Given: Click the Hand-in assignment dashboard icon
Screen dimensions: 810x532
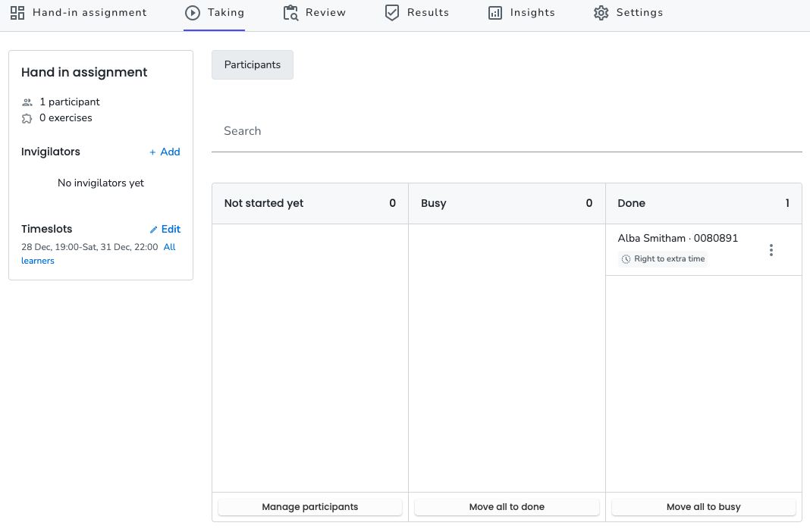Looking at the screenshot, I should 17,13.
